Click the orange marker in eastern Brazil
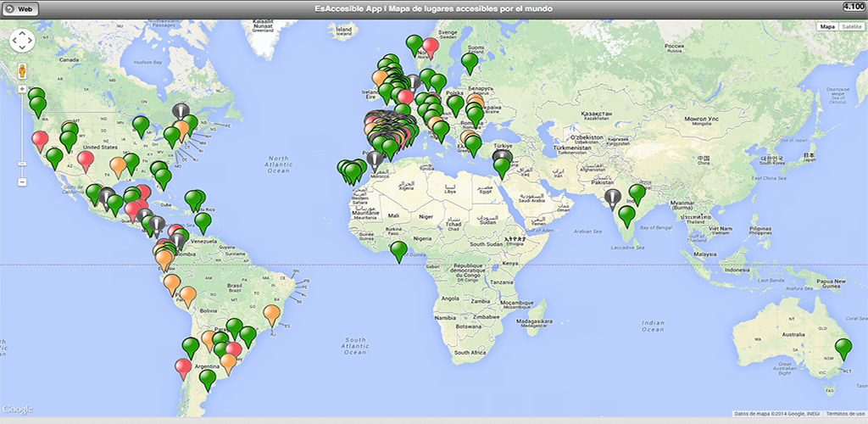868x424 pixels. click(x=271, y=314)
